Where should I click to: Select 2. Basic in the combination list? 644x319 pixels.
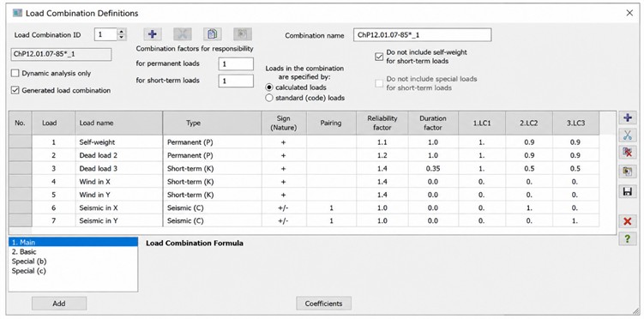(73, 251)
